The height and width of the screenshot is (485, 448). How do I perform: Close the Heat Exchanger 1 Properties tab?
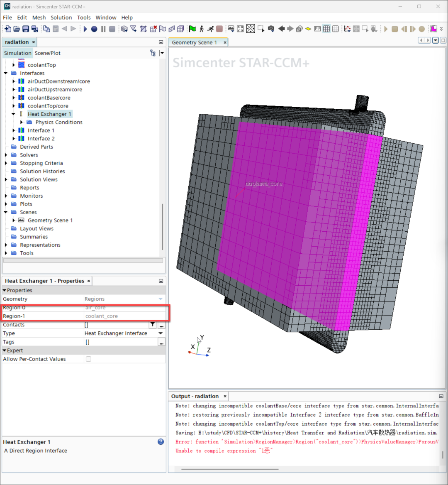(89, 281)
